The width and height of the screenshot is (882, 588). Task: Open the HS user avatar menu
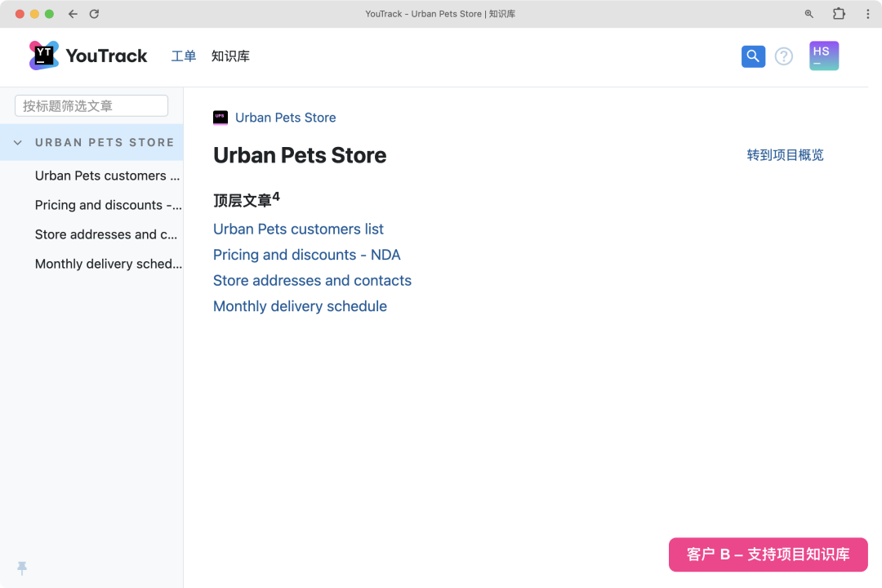pos(824,56)
